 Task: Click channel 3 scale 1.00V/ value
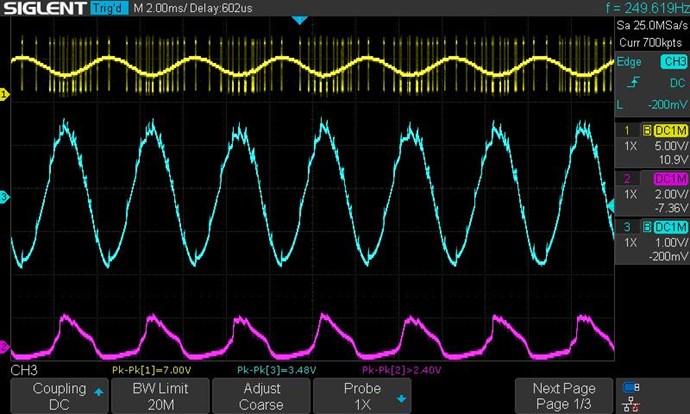click(671, 242)
